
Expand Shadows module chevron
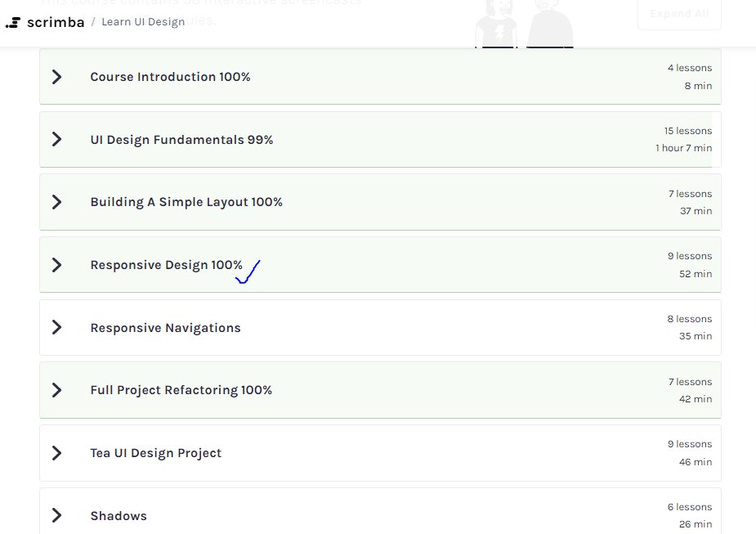57,515
